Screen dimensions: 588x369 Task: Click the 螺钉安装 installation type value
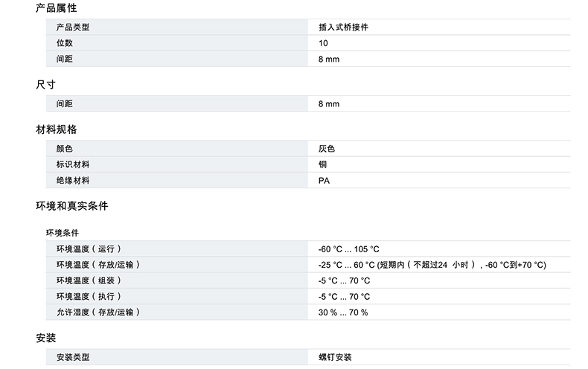[x=335, y=357]
